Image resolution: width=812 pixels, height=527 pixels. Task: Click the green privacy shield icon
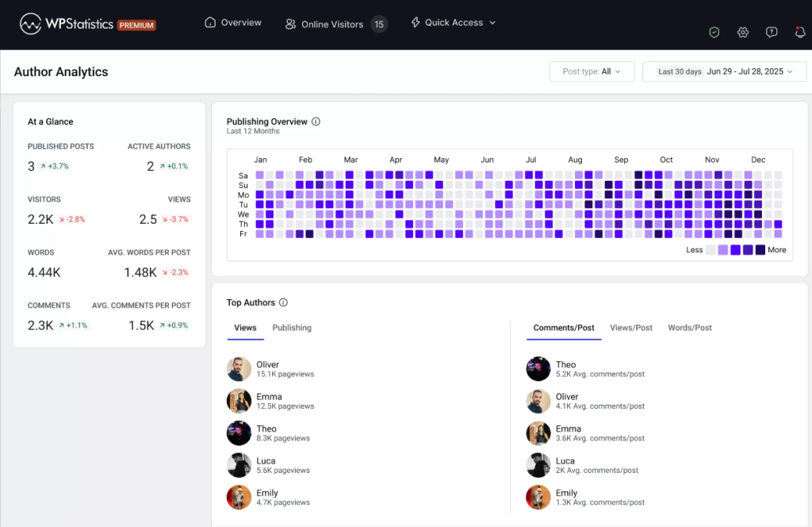click(714, 32)
